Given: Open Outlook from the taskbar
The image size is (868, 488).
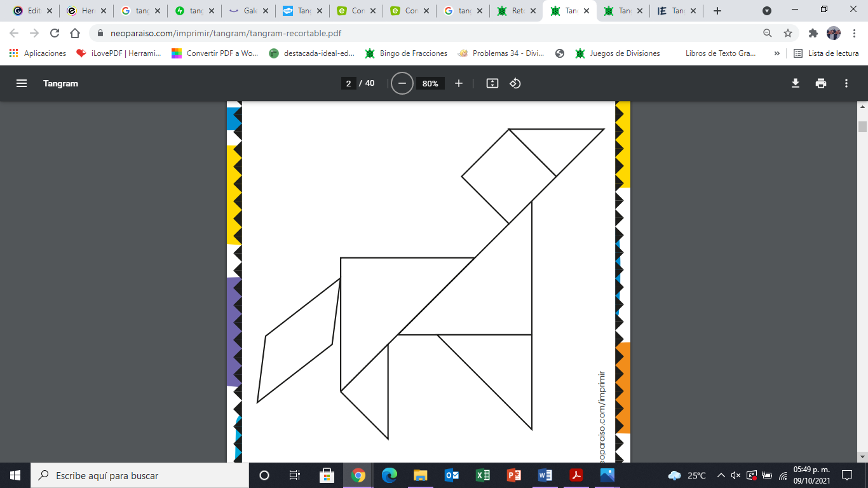Looking at the screenshot, I should [x=451, y=475].
